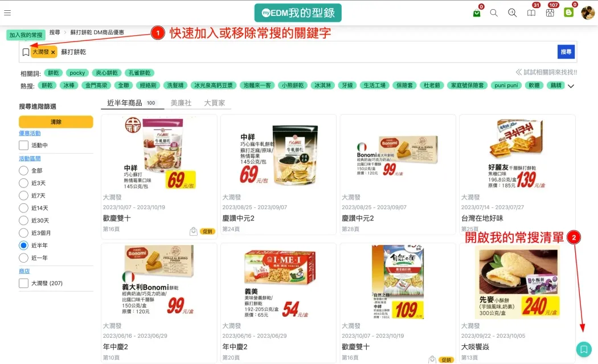Viewport: 598px width, 364px height.
Task: Tick the 大潤發 (207) store checkbox
Action: point(24,283)
